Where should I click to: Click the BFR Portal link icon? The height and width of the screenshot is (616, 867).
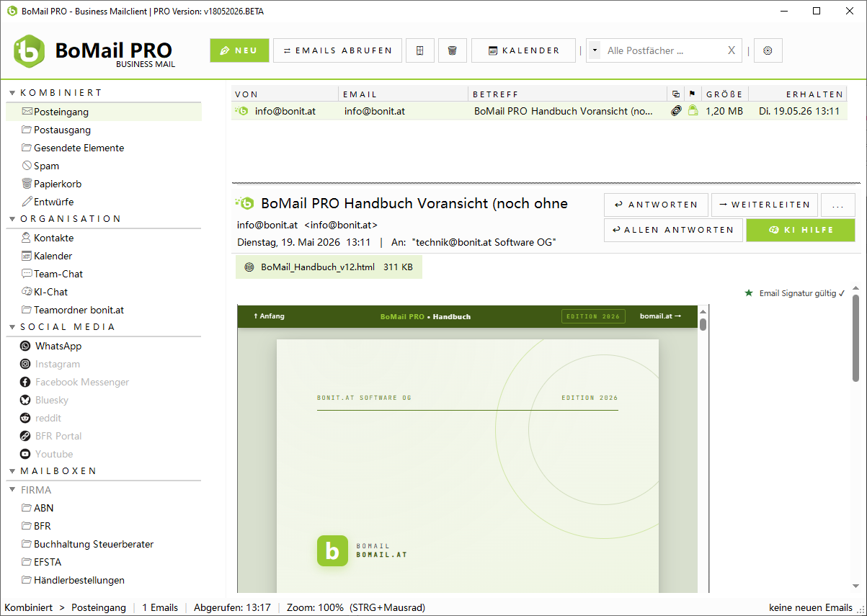click(x=25, y=436)
